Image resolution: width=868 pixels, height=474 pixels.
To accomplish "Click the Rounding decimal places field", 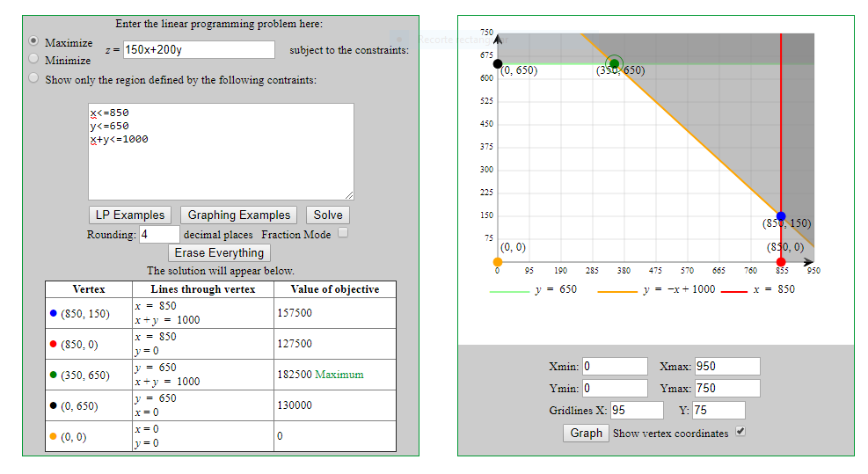I will pyautogui.click(x=159, y=235).
